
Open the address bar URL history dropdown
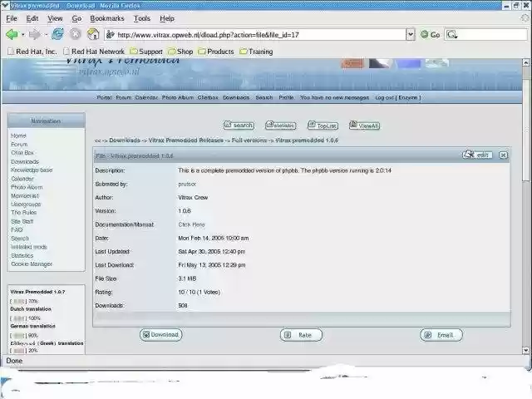click(411, 34)
